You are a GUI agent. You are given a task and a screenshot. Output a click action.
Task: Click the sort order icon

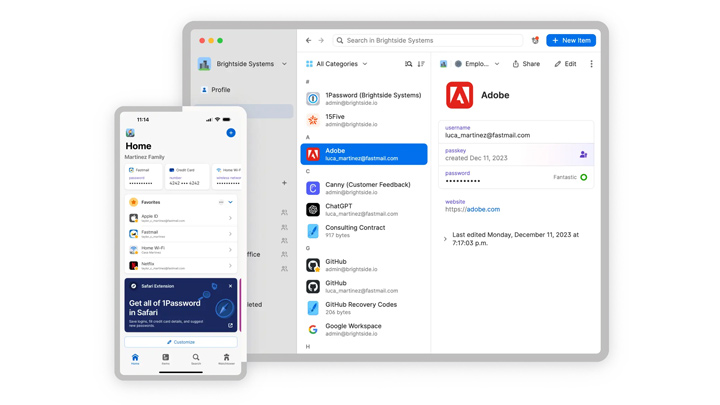tap(421, 64)
